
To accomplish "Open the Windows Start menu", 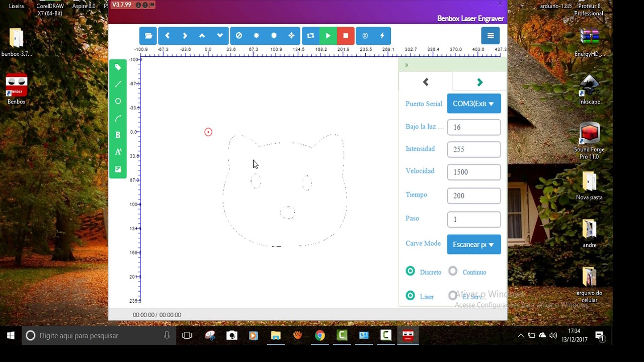I will (11, 335).
